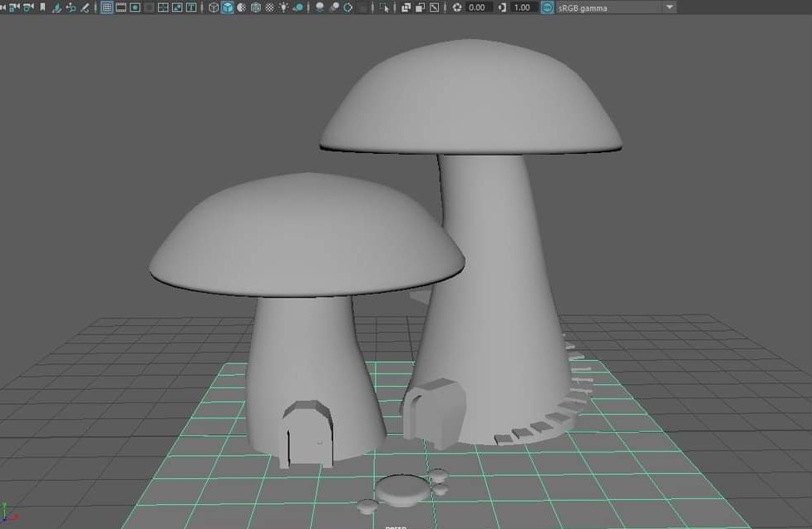Enable Wireframe on Shaded icon
812x529 pixels.
[255, 7]
